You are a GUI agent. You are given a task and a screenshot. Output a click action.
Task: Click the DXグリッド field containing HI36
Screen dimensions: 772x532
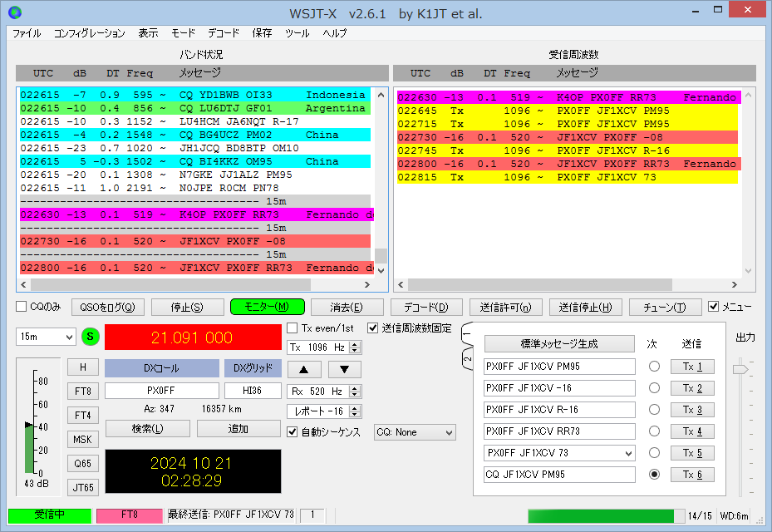point(253,391)
